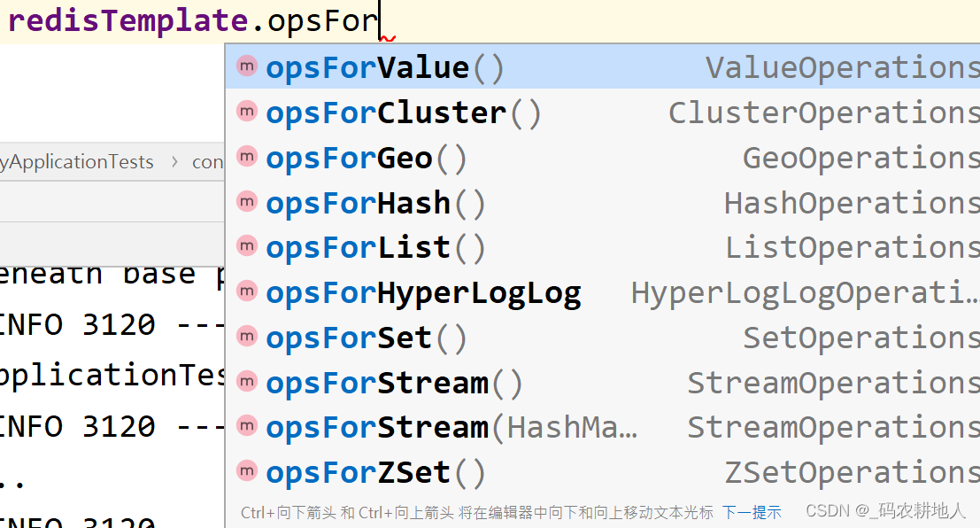This screenshot has width=980, height=528.
Task: Click the method icon next to opsForHyperLogLog
Action: coord(246,292)
